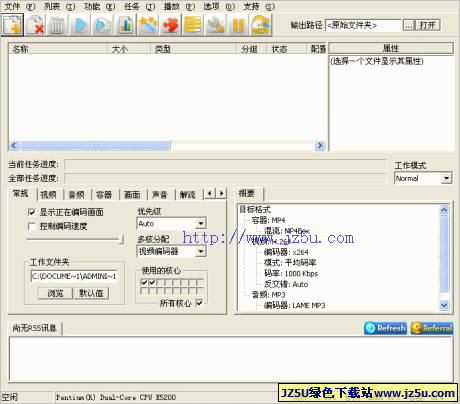This screenshot has height=404, width=460.
Task: Click the 工作文件夹 path input field
Action: pos(74,276)
